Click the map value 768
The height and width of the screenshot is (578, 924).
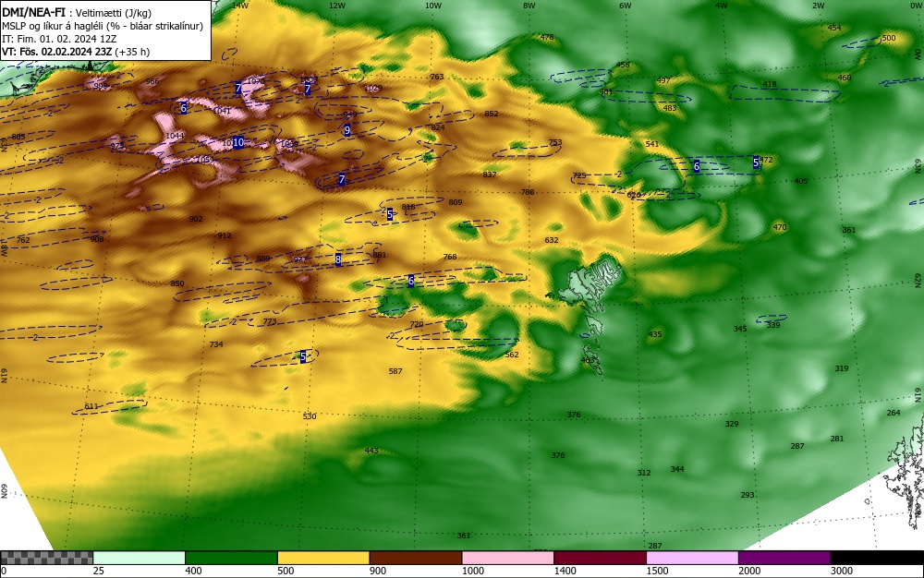(x=450, y=256)
